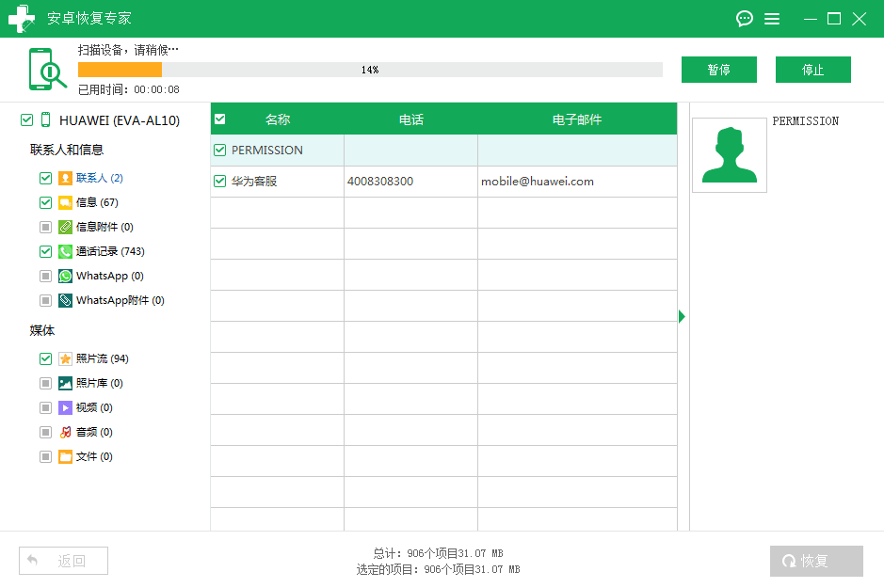Uncheck the 华为客服 contact row checkbox
Screen dimensions: 884x588
click(x=220, y=182)
